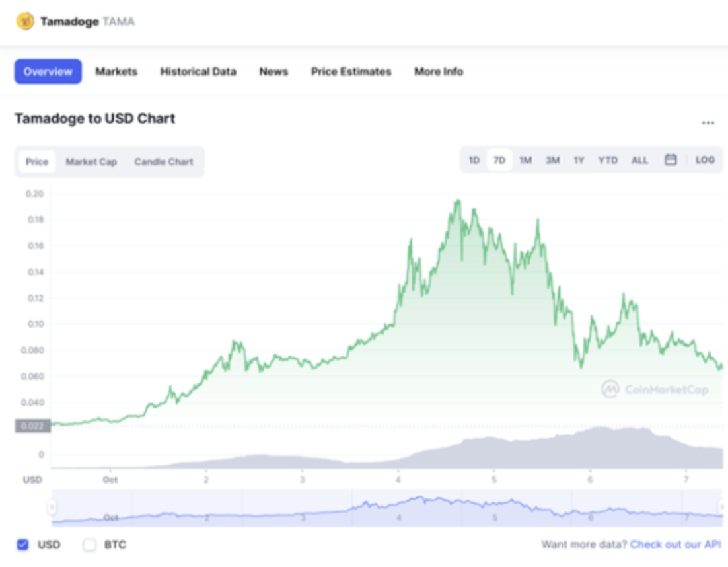Toggle LOG scale on chart
The height and width of the screenshot is (567, 728).
coord(705,160)
